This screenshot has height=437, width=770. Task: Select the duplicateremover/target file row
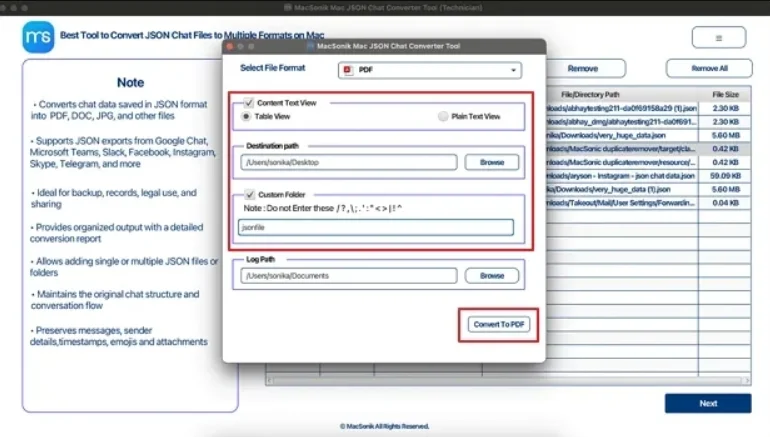[x=648, y=149]
